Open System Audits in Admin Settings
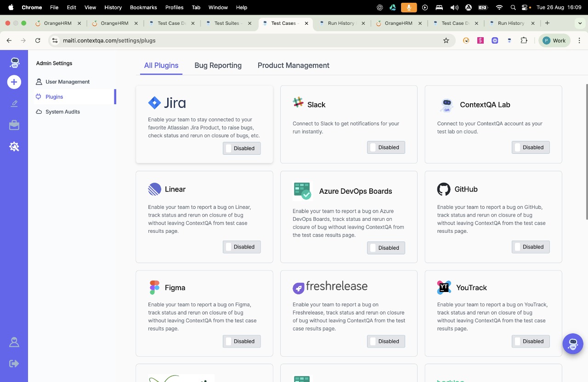The width and height of the screenshot is (588, 382). pyautogui.click(x=62, y=112)
